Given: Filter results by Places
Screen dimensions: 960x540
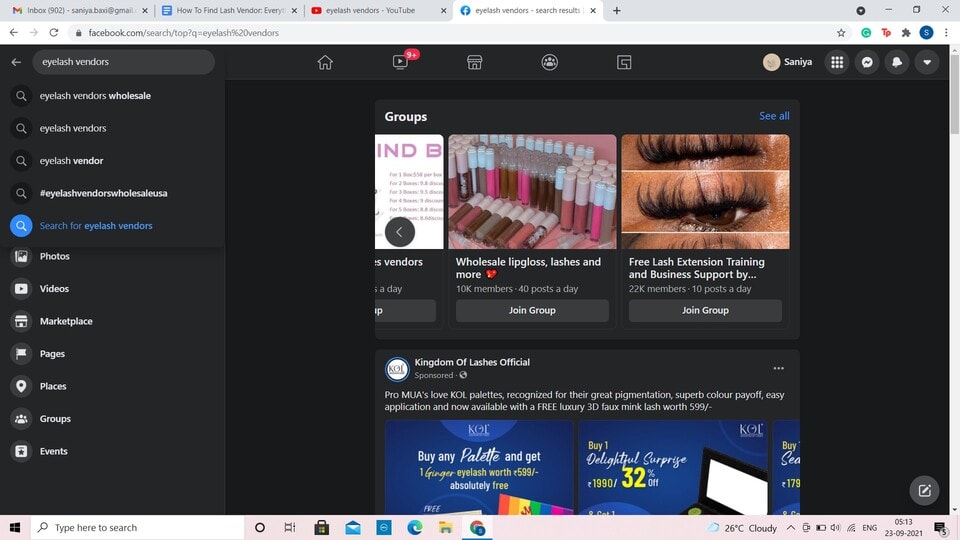Looking at the screenshot, I should coord(113,386).
